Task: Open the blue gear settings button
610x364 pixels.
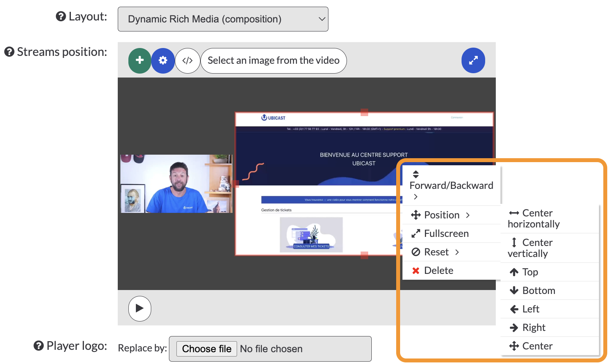Action: [163, 61]
